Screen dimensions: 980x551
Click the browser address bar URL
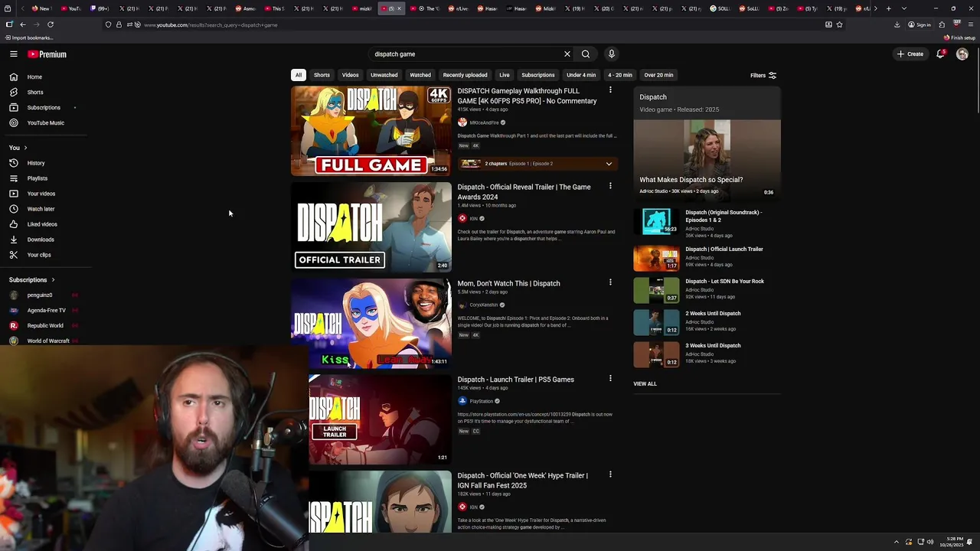(211, 25)
